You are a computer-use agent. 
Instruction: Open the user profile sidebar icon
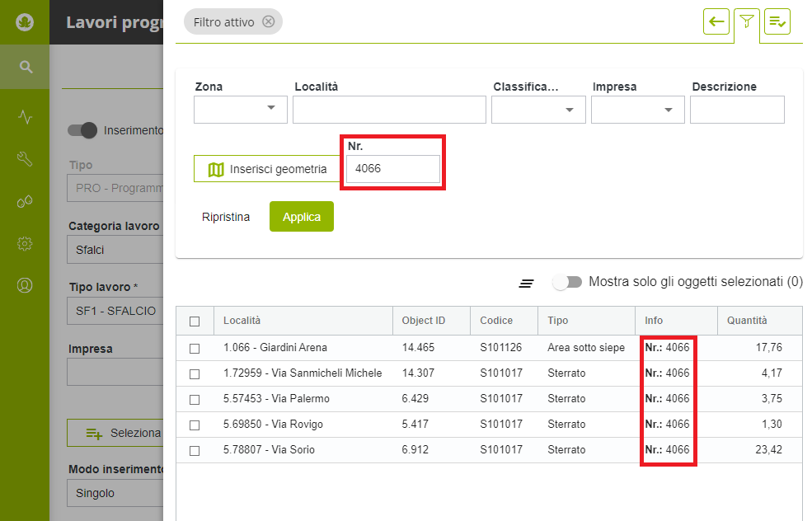26,285
